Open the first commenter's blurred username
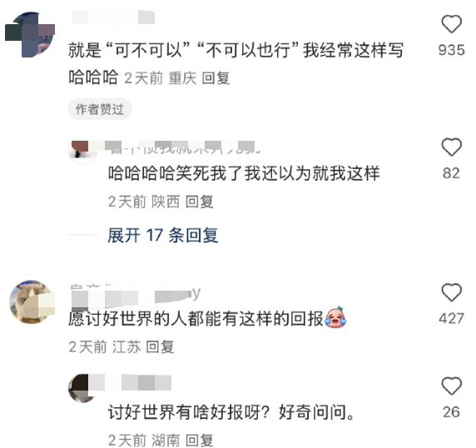Viewport: 476px width, 448px height. [x=113, y=17]
